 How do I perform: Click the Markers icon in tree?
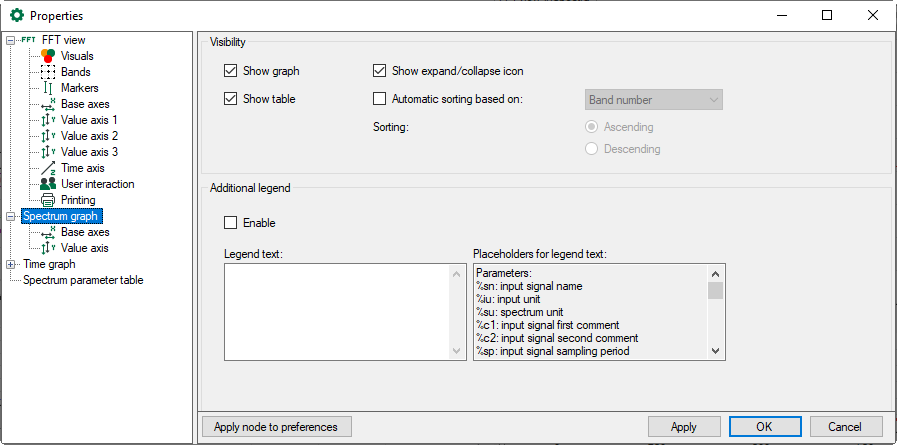coord(48,88)
